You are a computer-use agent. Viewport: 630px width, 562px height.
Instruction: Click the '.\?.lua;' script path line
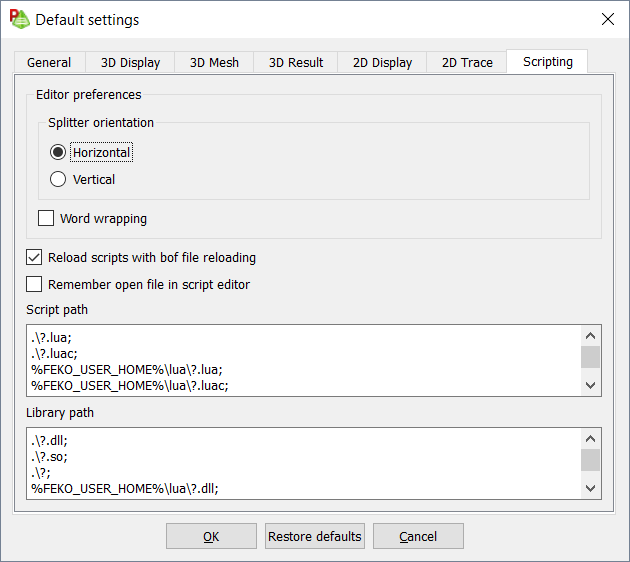point(51,337)
